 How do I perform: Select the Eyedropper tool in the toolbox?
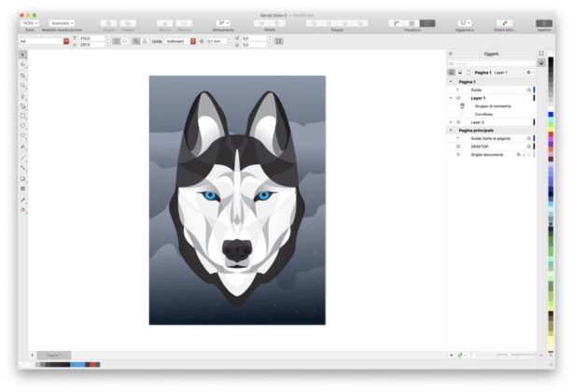coord(23,199)
